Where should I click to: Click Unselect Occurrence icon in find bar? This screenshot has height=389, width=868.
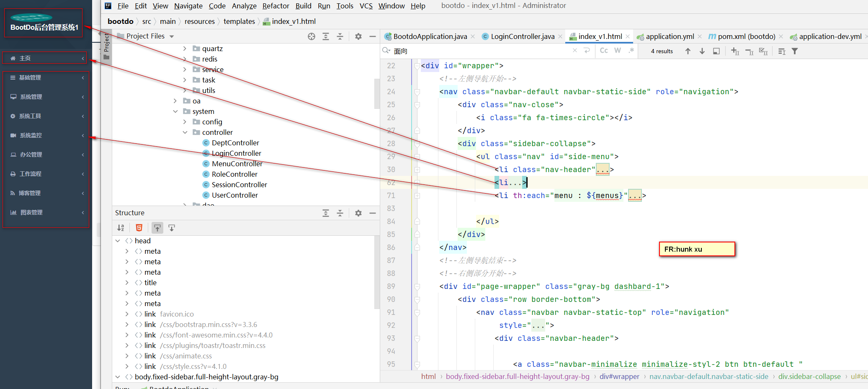click(750, 51)
